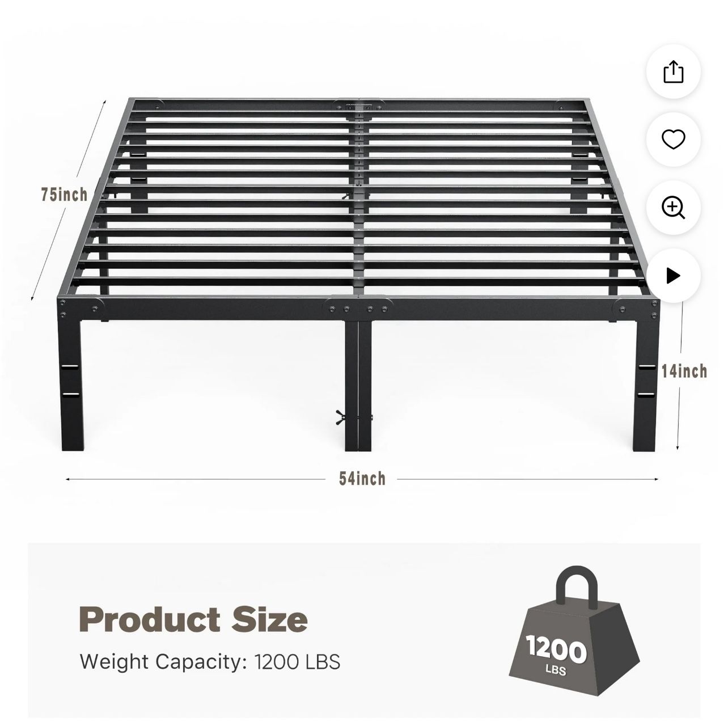Click the zoom-in magnifier icon
Image resolution: width=728 pixels, height=722 pixels.
[673, 208]
